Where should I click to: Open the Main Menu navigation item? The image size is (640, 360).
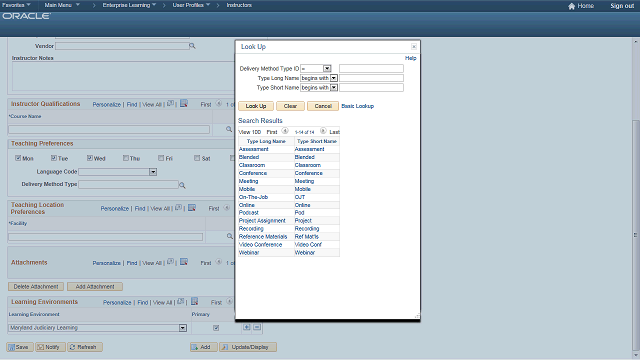click(x=62, y=5)
